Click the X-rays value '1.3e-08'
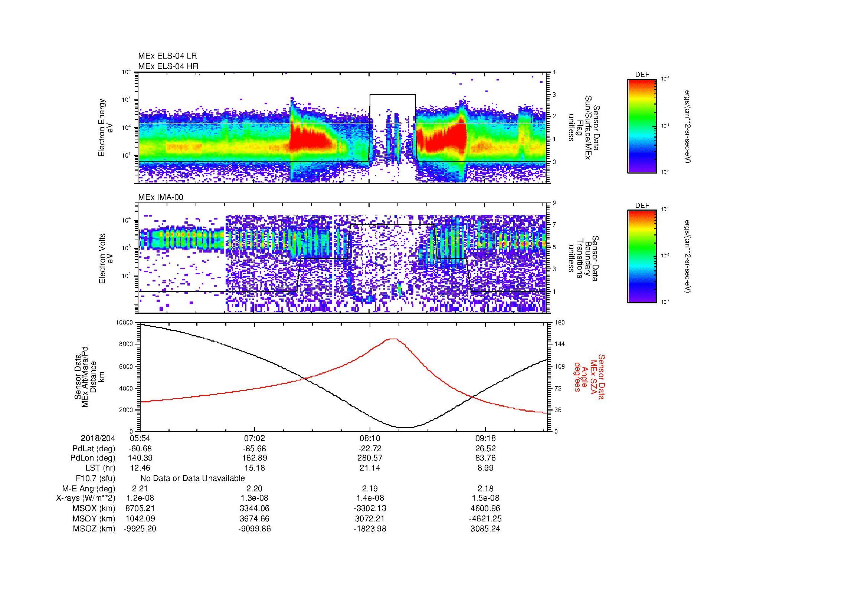 pyautogui.click(x=255, y=498)
